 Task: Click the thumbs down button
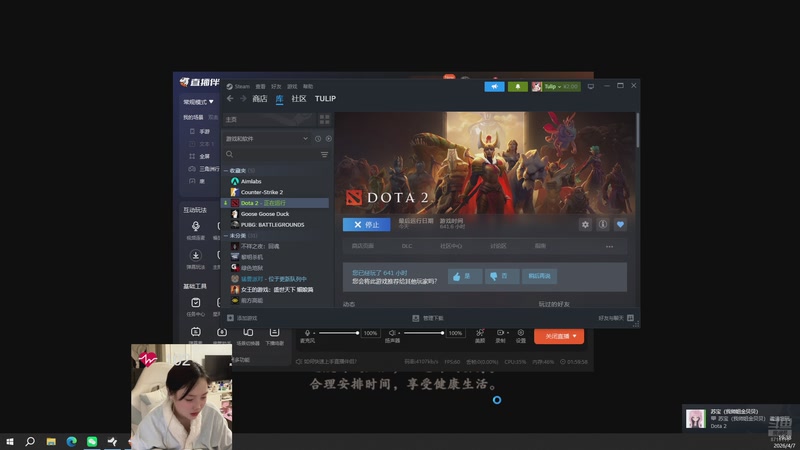point(502,276)
